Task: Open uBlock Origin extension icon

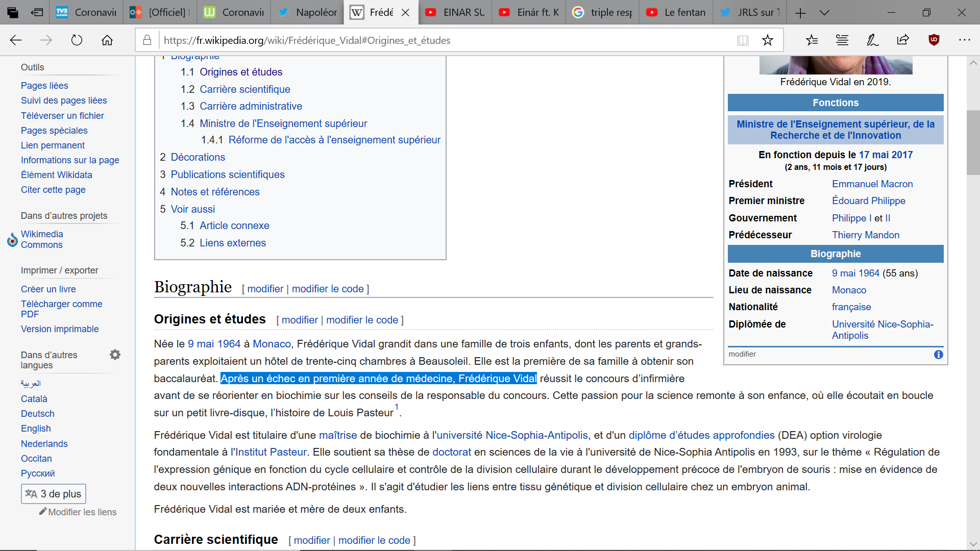Action: point(934,40)
